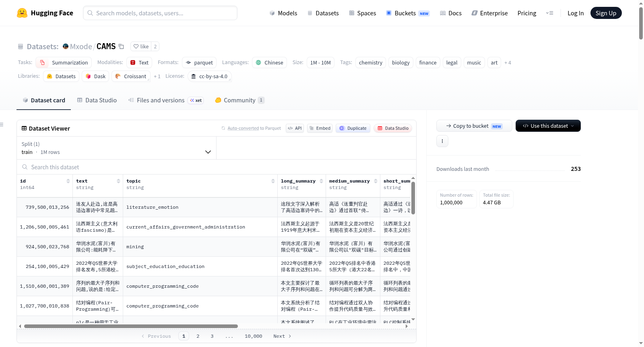
Task: Open the Croissant library tag
Action: coord(131,76)
